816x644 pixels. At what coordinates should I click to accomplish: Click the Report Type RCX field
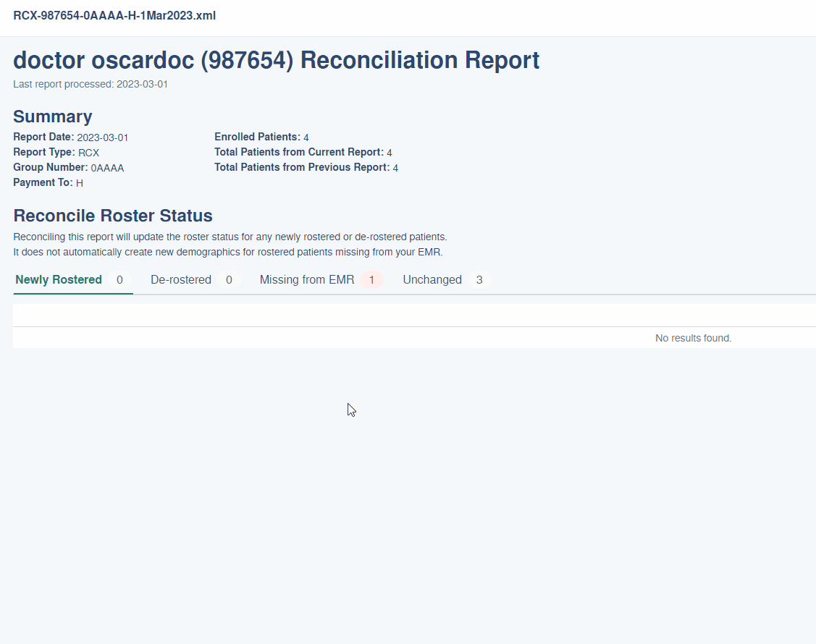pos(56,153)
